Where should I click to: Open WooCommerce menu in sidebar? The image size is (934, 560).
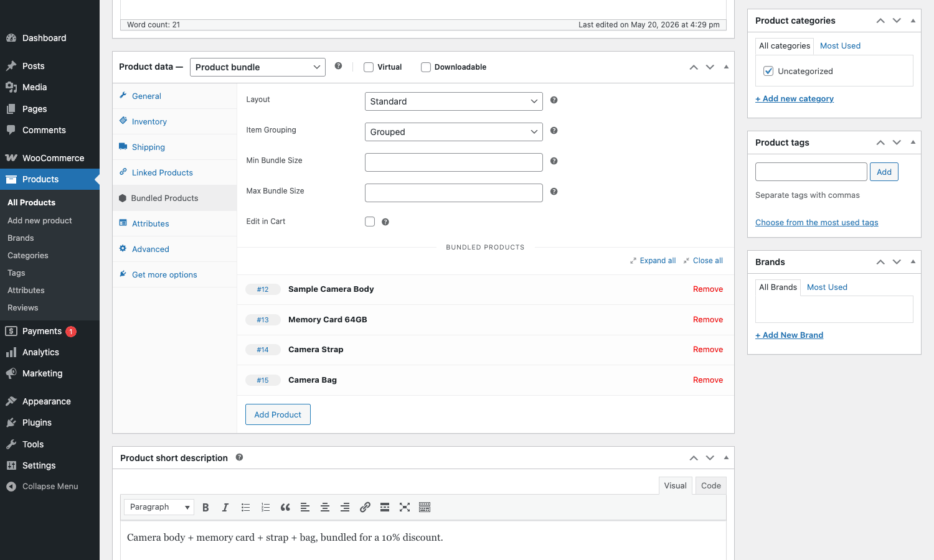pyautogui.click(x=50, y=158)
